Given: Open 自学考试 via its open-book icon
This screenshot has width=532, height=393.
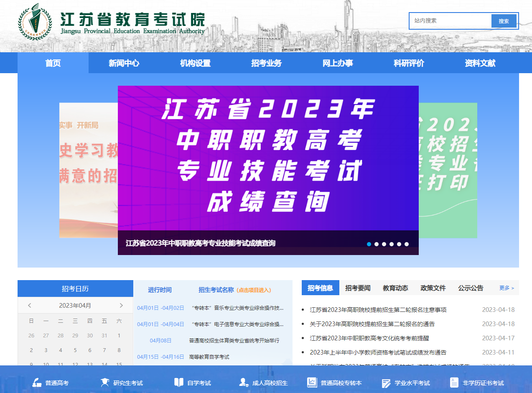Looking at the screenshot, I should point(178,383).
